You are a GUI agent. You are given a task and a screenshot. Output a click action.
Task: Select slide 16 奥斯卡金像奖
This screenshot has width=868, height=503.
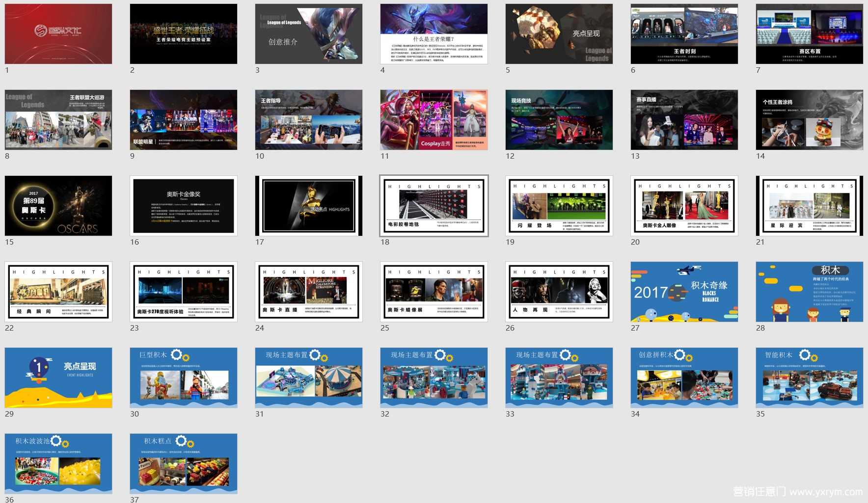coord(184,206)
